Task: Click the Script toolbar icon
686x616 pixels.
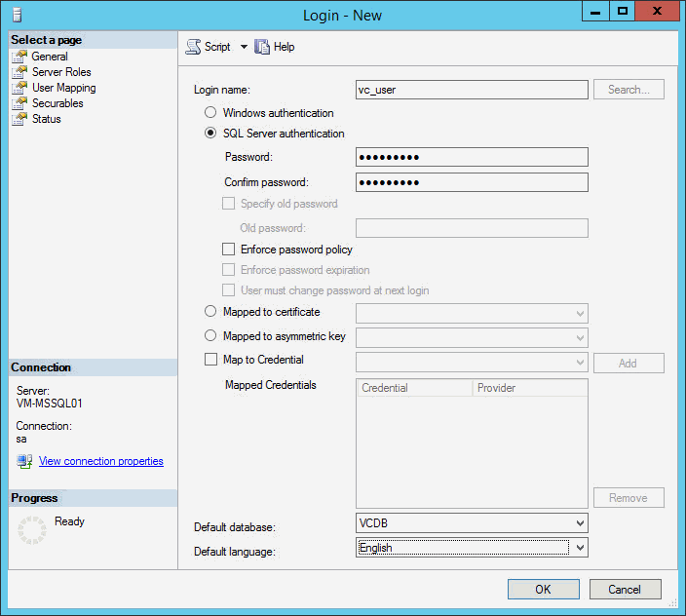Action: [x=193, y=47]
